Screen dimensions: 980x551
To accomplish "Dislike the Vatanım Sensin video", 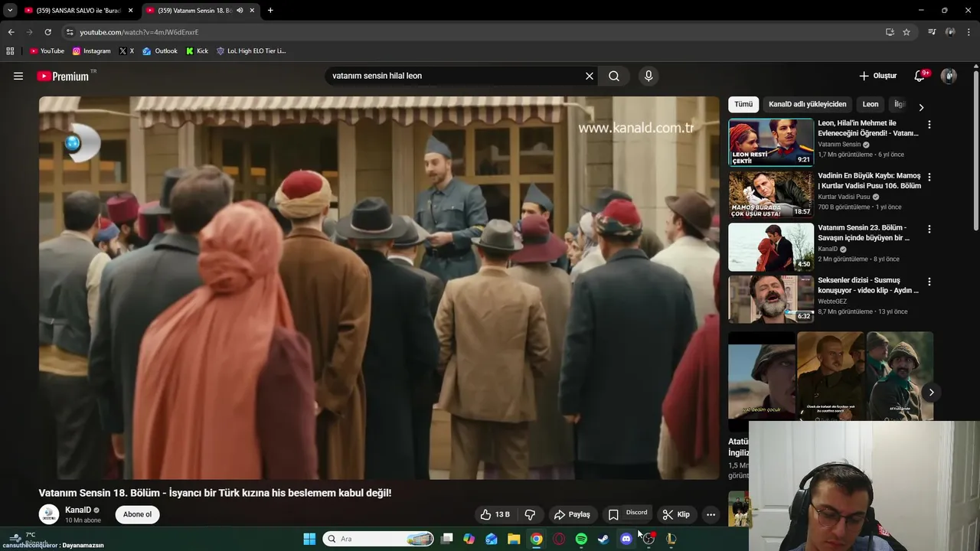I will [x=530, y=514].
